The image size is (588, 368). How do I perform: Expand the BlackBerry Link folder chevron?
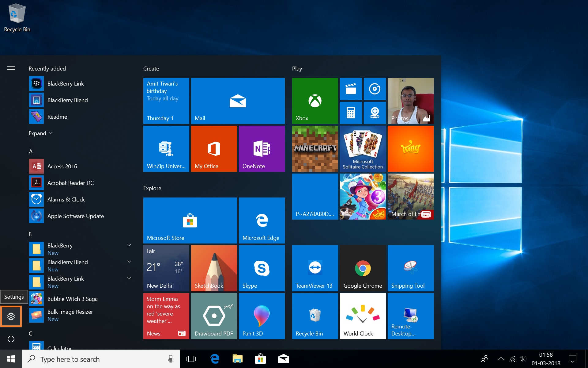(x=129, y=278)
